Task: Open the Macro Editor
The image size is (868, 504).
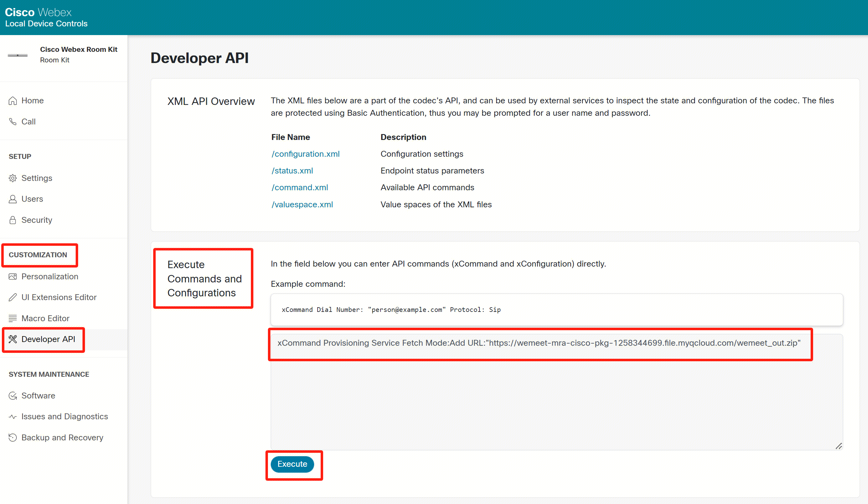Action: (x=64, y=318)
